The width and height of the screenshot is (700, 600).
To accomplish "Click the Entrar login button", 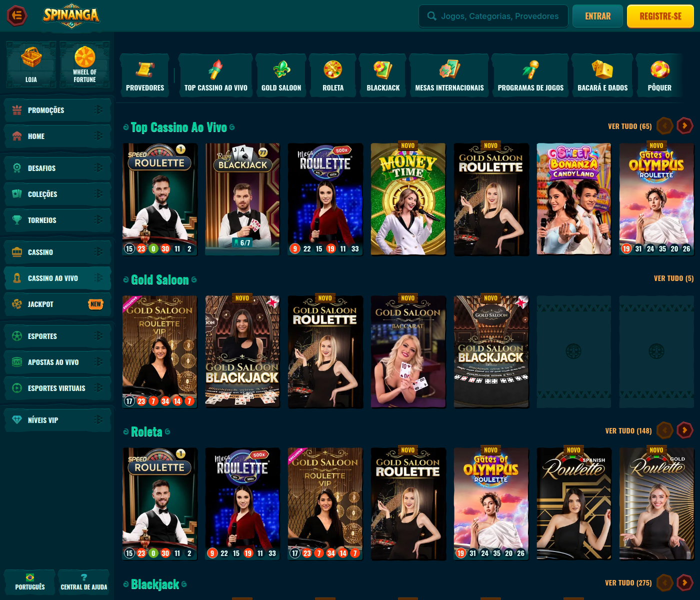I will click(x=598, y=16).
